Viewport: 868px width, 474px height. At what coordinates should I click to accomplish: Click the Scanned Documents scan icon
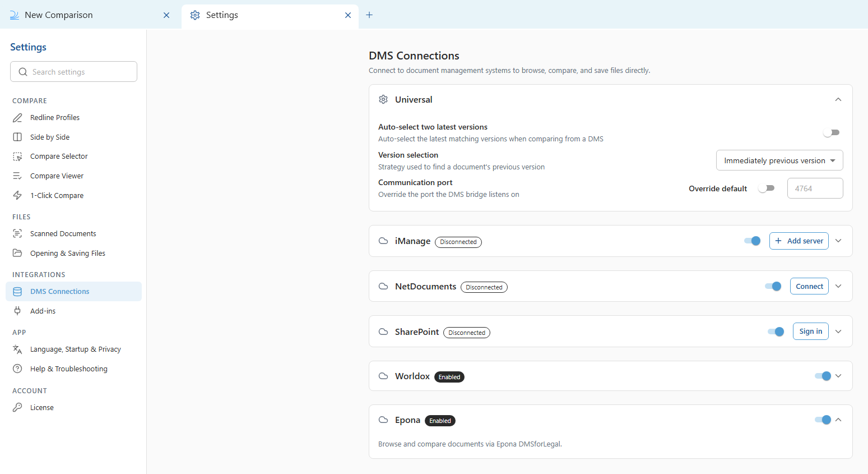click(17, 233)
